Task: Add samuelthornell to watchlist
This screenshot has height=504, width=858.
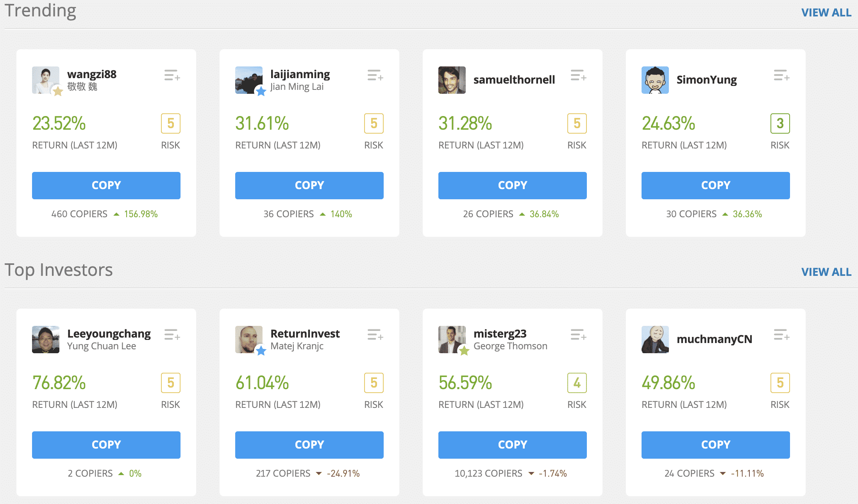Action: pyautogui.click(x=578, y=75)
